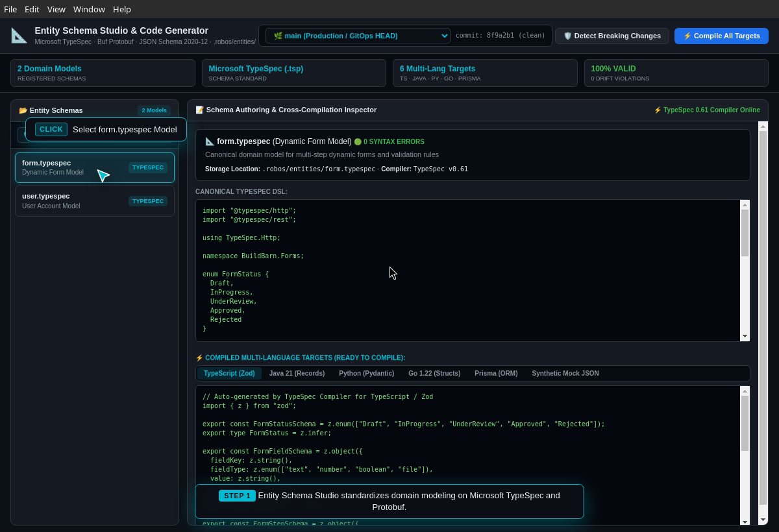Expand the main (Production / GitOps HEAD) branch dropdown
779x532 pixels.
358,36
